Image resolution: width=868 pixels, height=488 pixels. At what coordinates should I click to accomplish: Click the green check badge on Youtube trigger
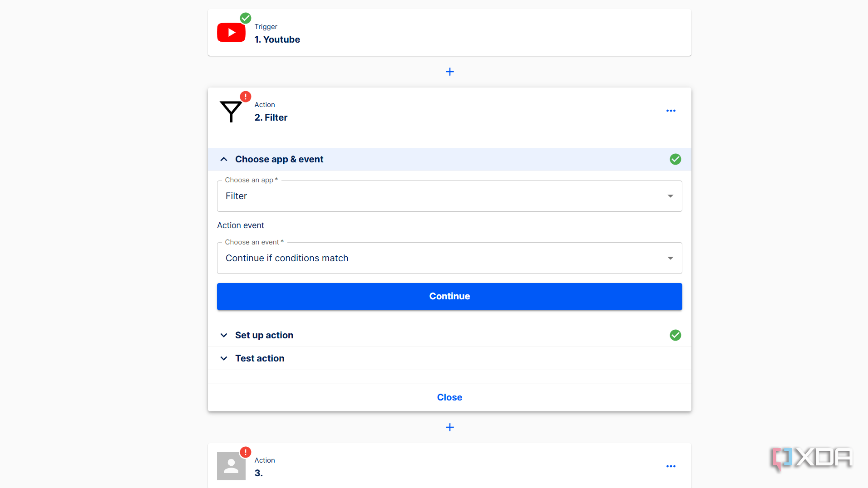click(x=246, y=18)
